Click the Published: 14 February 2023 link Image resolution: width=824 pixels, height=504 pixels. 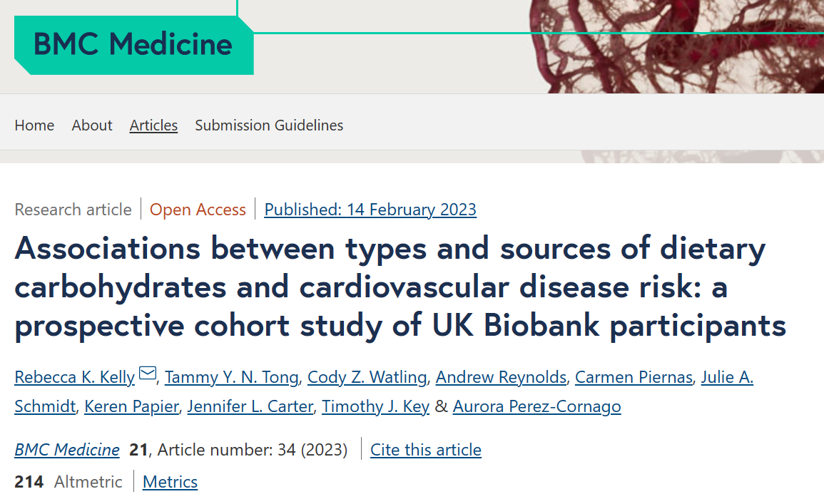(370, 210)
